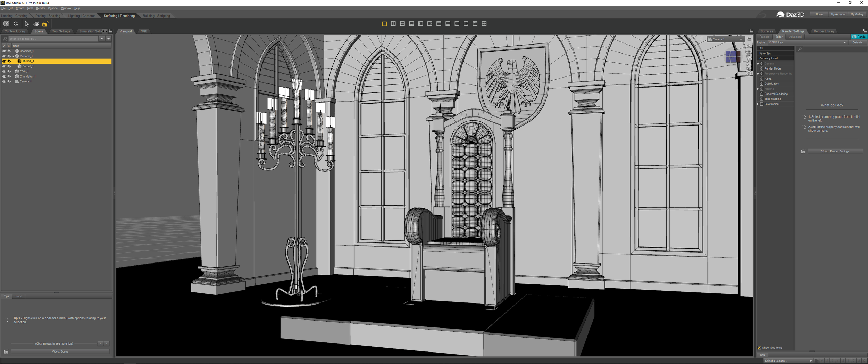Click the viewport area options menu icon

[x=751, y=31]
